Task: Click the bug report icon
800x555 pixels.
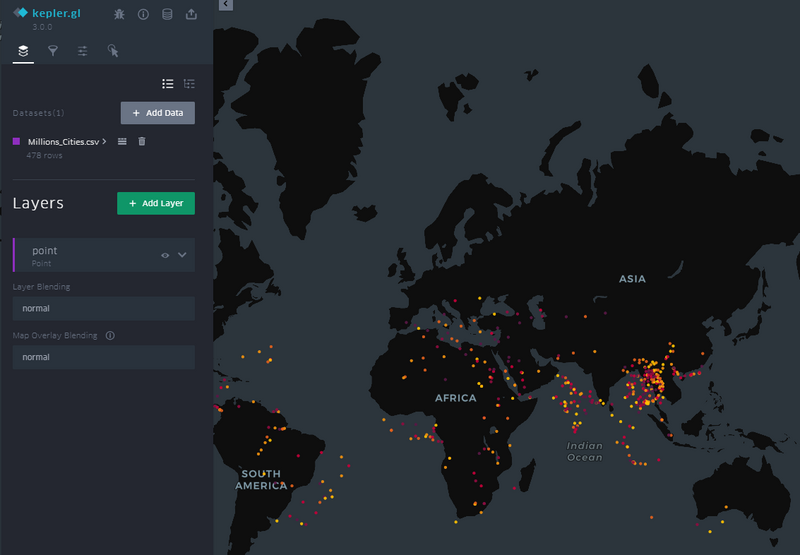Action: (x=120, y=14)
